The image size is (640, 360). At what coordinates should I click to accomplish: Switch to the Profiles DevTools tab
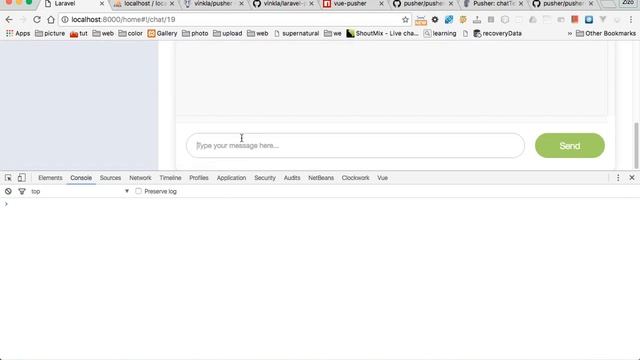[x=199, y=178]
